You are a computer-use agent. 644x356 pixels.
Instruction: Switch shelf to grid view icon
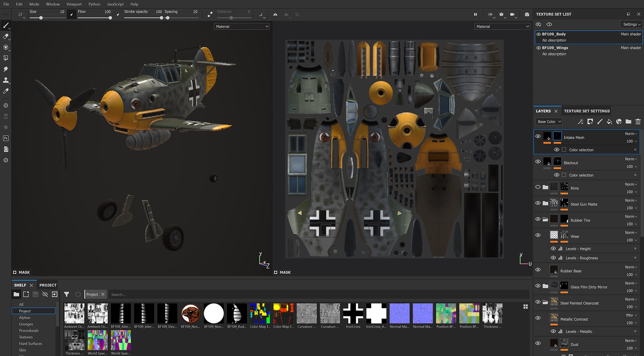click(x=526, y=307)
